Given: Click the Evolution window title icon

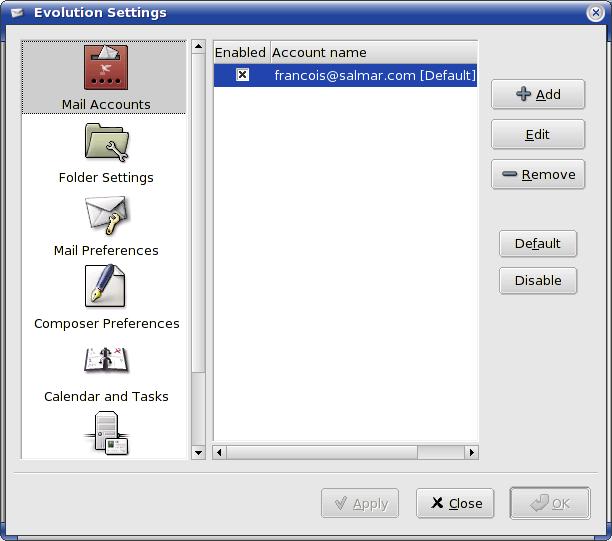Looking at the screenshot, I should [x=16, y=13].
